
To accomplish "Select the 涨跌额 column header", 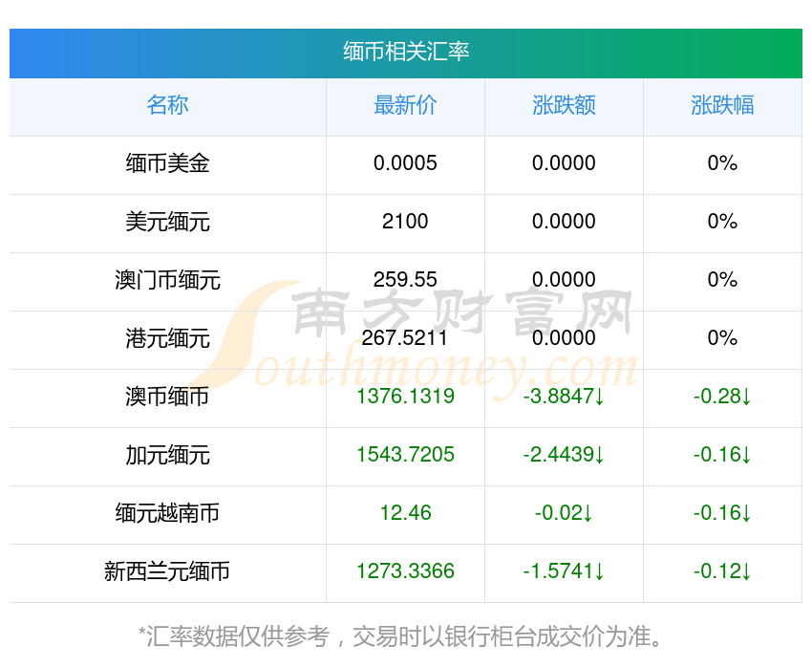I will (564, 105).
